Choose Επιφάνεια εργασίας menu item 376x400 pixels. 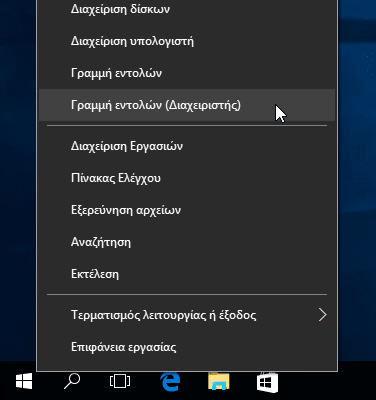187,347
